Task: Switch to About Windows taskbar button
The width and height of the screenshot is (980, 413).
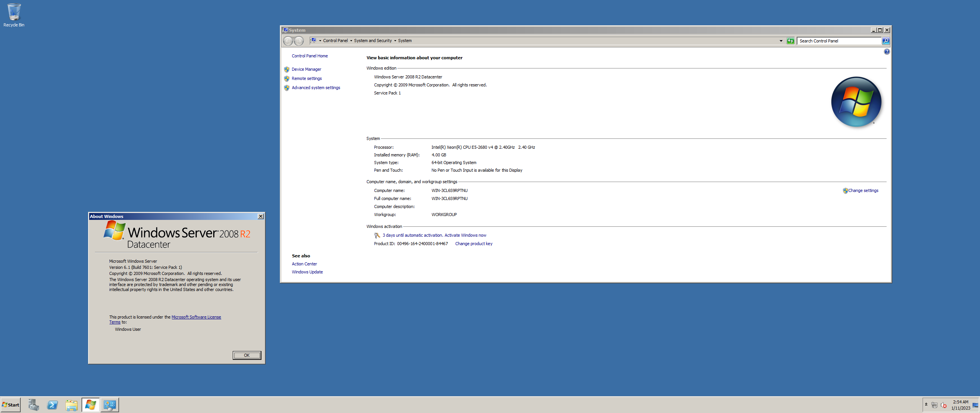Action: [x=91, y=405]
